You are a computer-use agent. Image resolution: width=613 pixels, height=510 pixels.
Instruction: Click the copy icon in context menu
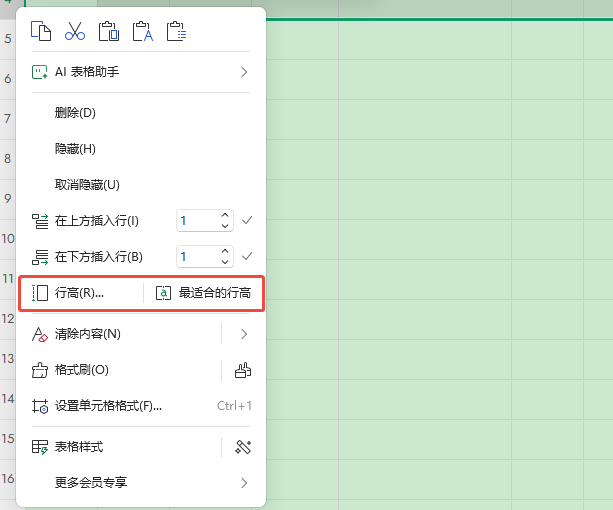tap(41, 31)
